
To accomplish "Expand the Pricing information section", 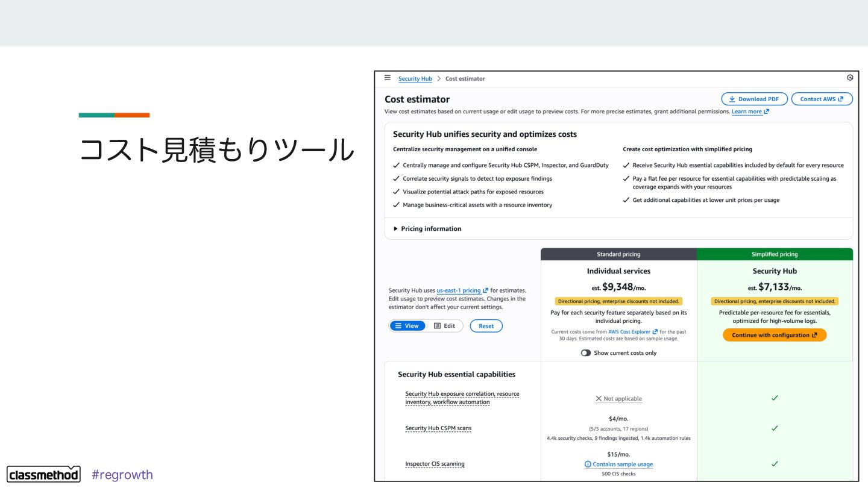I will 427,229.
